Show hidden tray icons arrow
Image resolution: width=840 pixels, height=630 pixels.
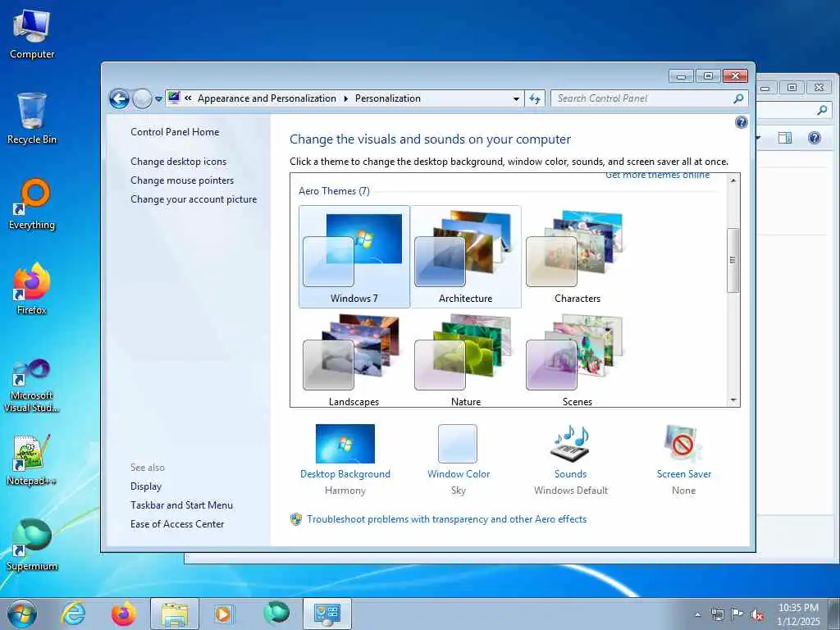pos(697,614)
